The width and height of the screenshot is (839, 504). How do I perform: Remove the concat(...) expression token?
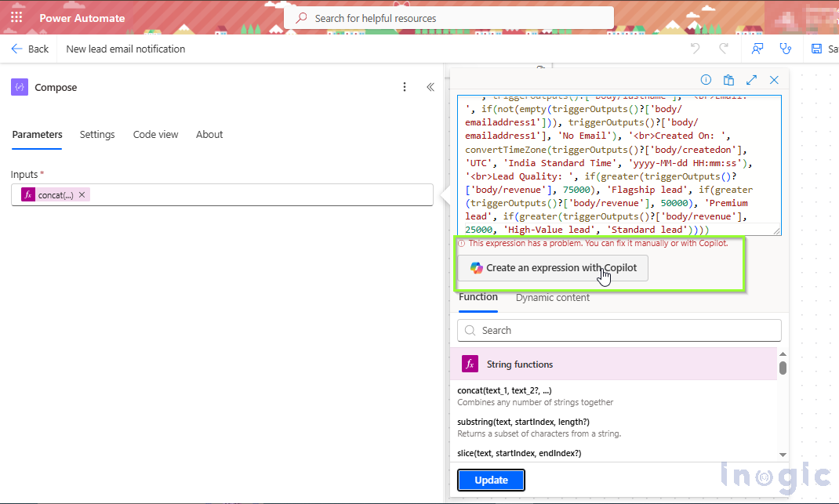click(x=82, y=195)
